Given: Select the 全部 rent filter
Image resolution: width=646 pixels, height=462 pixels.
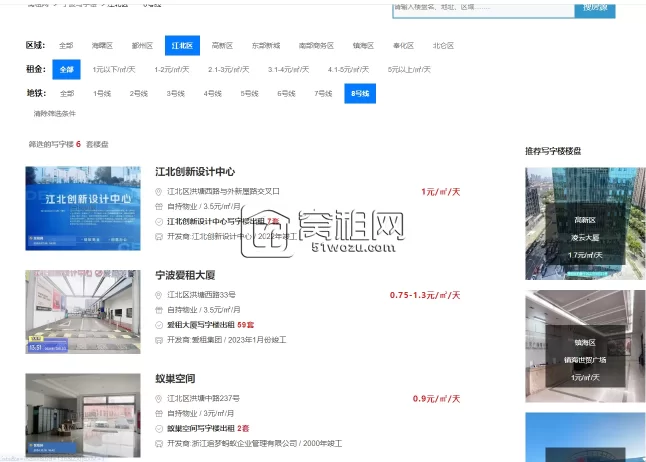Looking at the screenshot, I should pyautogui.click(x=66, y=69).
